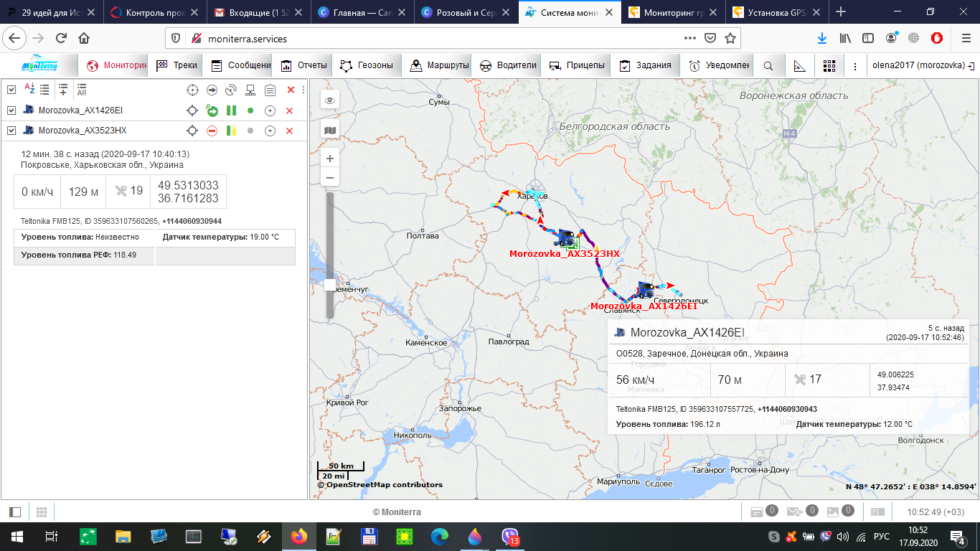Viewport: 980px width, 551px height.
Task: Click green online dot for Morozovka_AX1426EI
Action: (250, 110)
